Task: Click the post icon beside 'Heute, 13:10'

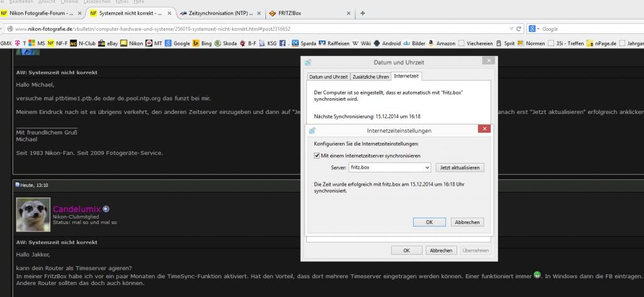Action: [18, 185]
